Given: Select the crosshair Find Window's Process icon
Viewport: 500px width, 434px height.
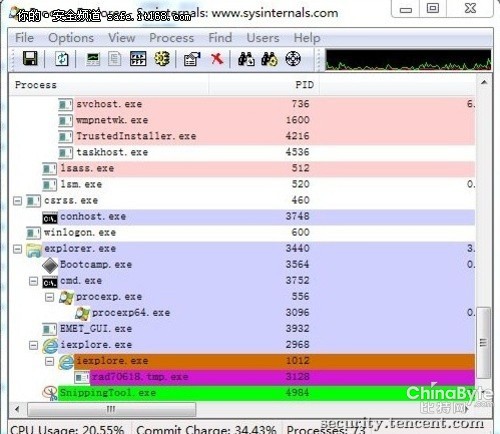Looking at the screenshot, I should click(x=293, y=59).
